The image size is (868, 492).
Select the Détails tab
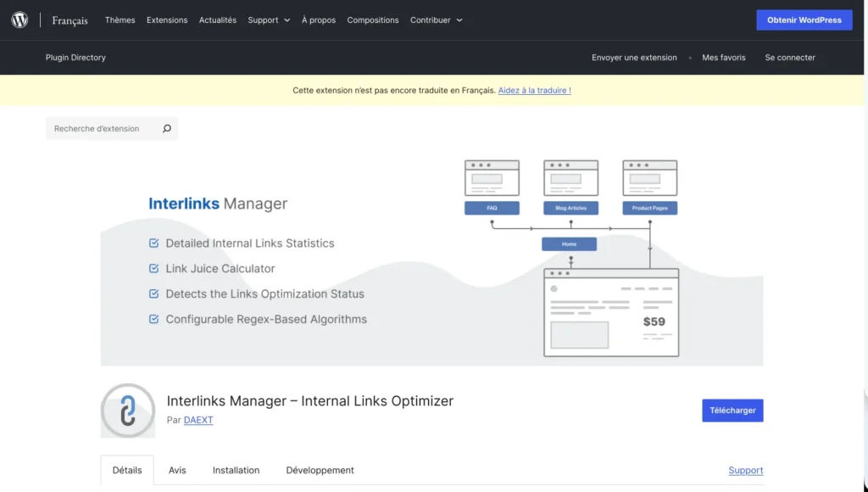(127, 470)
